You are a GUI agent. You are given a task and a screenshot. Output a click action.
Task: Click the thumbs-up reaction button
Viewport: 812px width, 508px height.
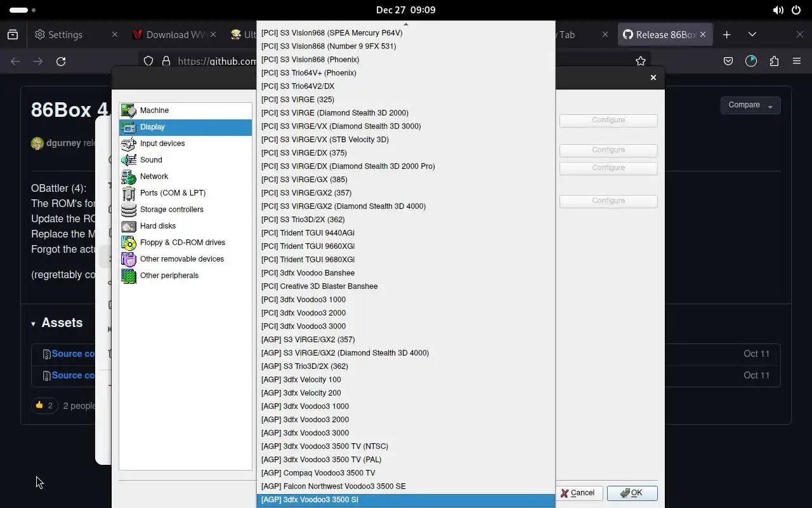[x=44, y=405]
